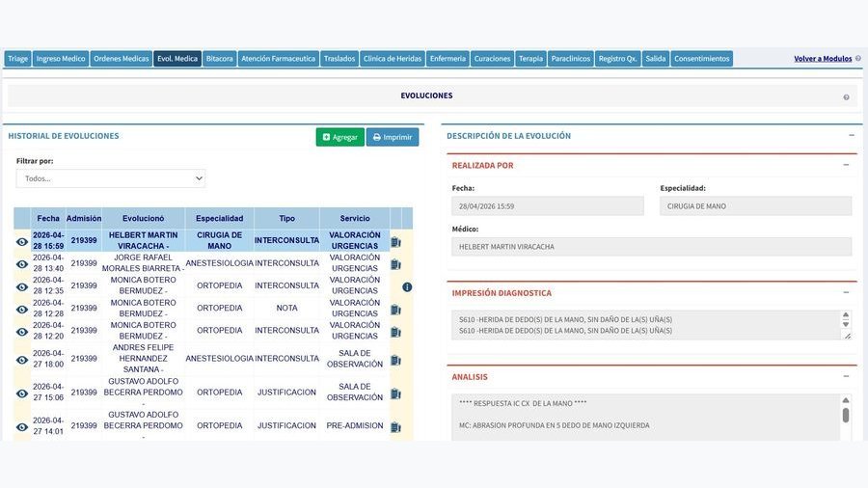The image size is (868, 488).
Task: Open Registro Qx. tab
Action: coord(618,59)
